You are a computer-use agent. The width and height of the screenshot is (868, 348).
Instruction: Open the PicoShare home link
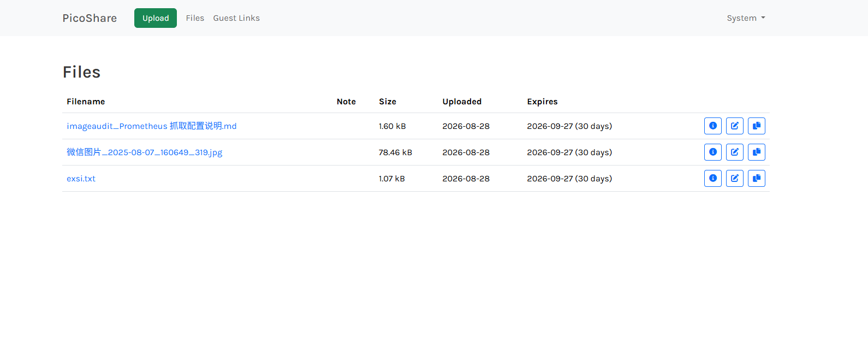90,18
